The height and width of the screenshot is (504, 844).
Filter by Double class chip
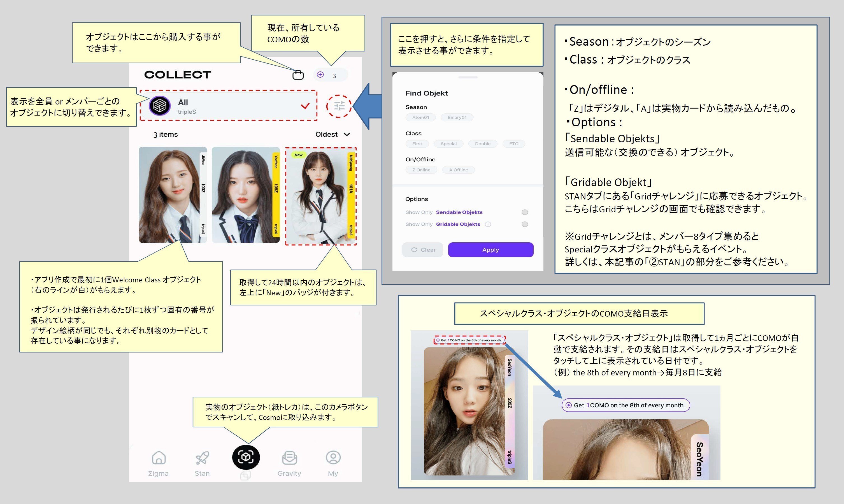pyautogui.click(x=483, y=144)
